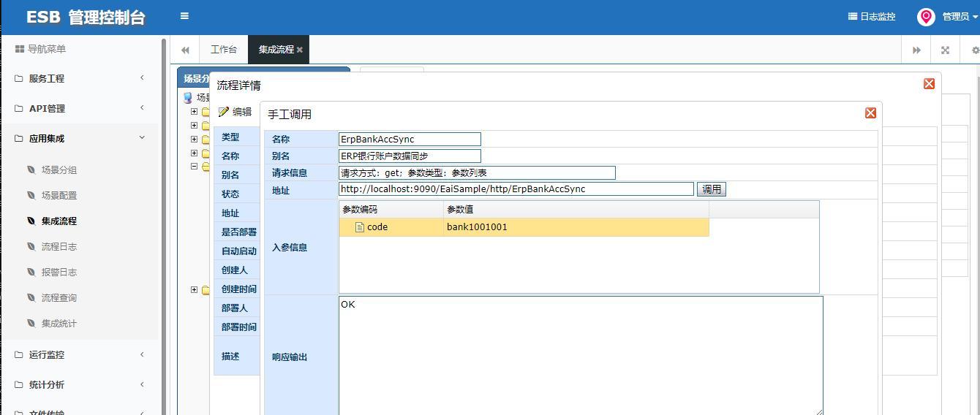Expand the API管理 menu
Viewport: 980px width, 415px height.
tap(80, 108)
